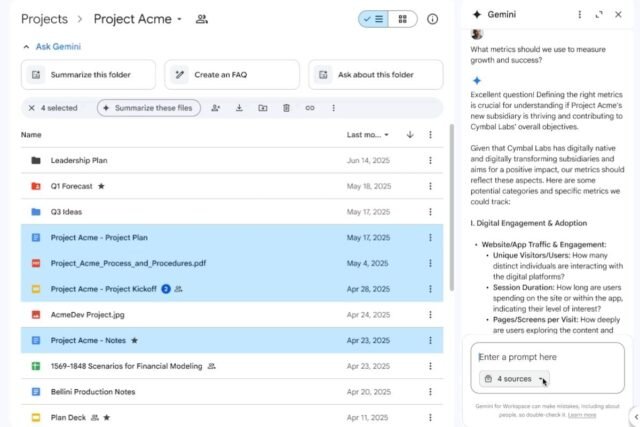This screenshot has height=427, width=640.
Task: Switch to grid view layout
Action: point(402,19)
